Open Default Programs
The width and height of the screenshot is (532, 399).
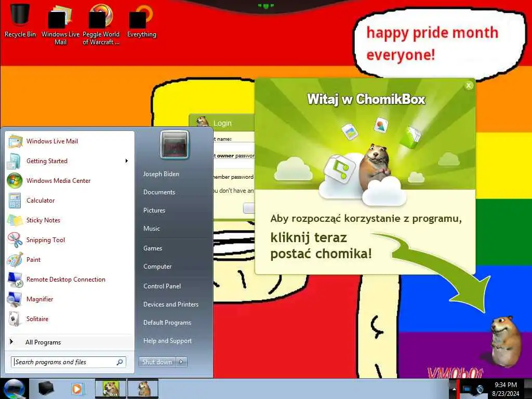pos(167,323)
